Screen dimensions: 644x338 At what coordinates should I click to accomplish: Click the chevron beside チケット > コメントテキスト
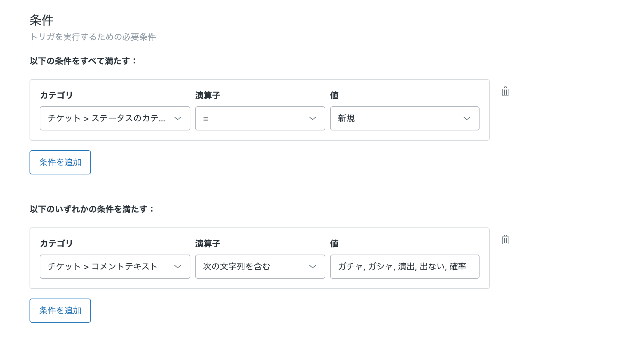click(177, 267)
